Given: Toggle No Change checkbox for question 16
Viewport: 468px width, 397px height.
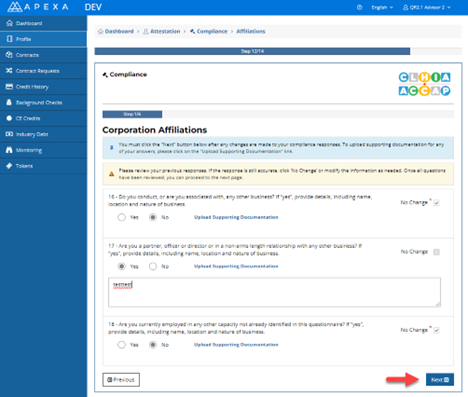Looking at the screenshot, I should [436, 203].
